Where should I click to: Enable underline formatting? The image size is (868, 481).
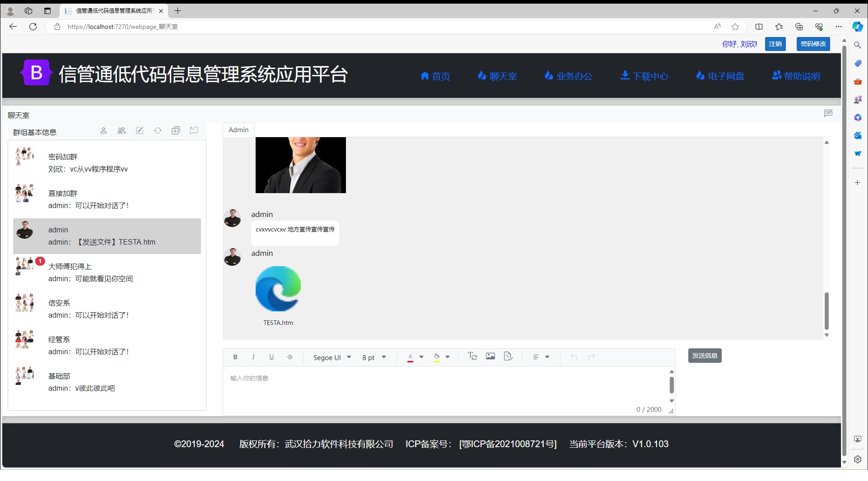coord(271,356)
